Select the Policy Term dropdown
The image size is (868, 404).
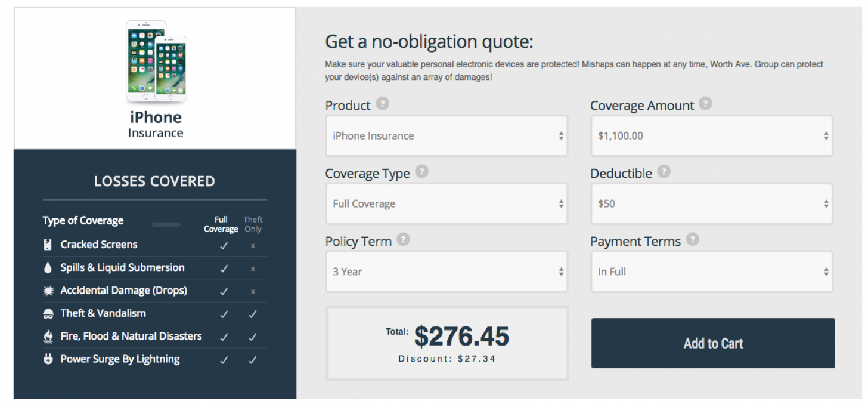click(447, 272)
